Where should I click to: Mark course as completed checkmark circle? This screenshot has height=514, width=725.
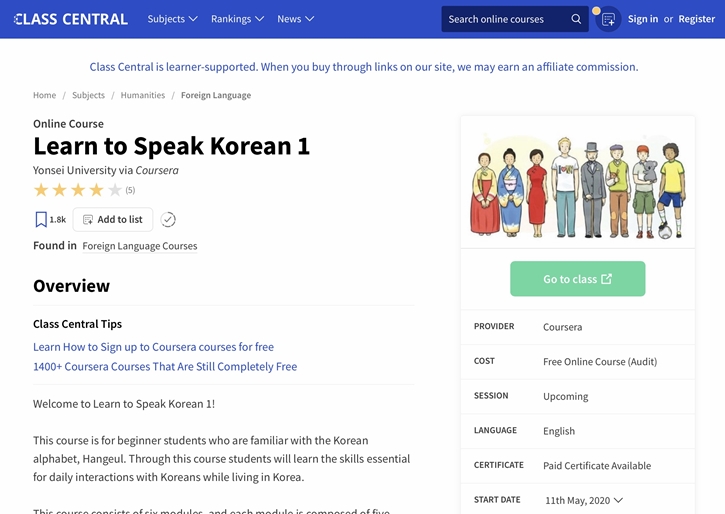point(168,220)
